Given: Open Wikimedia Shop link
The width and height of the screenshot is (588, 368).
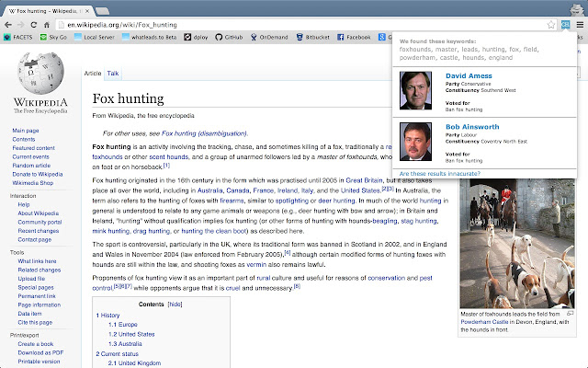Looking at the screenshot, I should (x=33, y=183).
